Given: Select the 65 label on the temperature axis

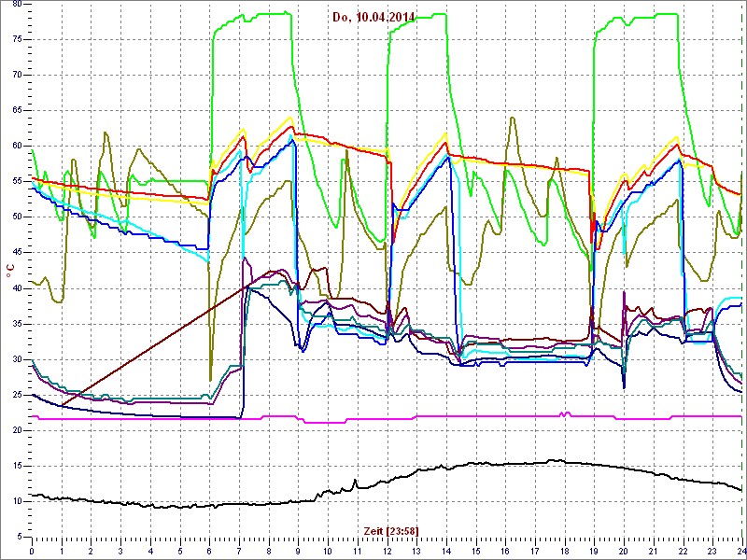Looking at the screenshot, I should point(17,110).
